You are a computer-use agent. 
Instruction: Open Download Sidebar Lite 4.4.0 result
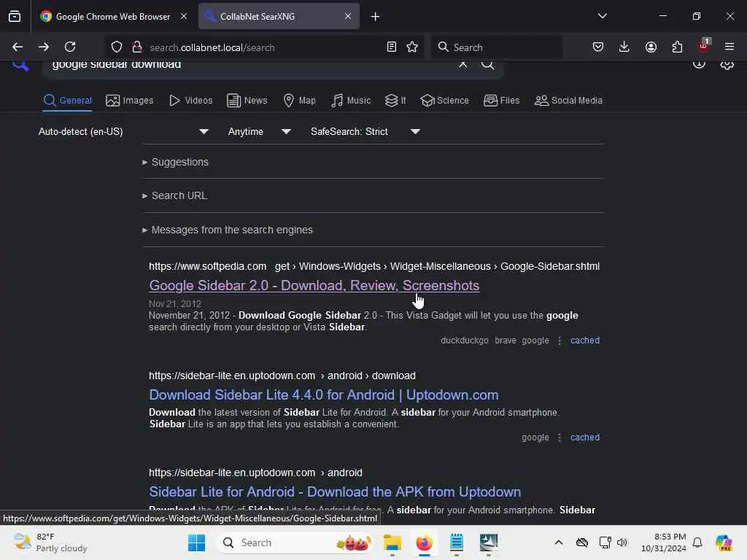tap(323, 394)
